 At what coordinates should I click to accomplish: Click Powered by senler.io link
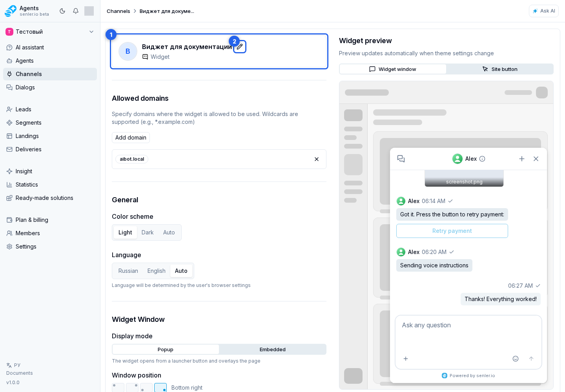click(x=468, y=376)
